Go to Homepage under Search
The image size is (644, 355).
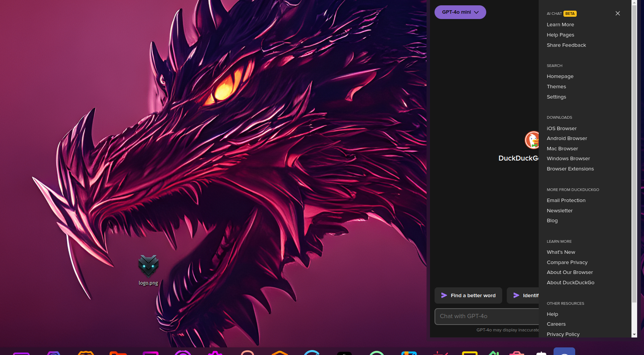(x=560, y=76)
